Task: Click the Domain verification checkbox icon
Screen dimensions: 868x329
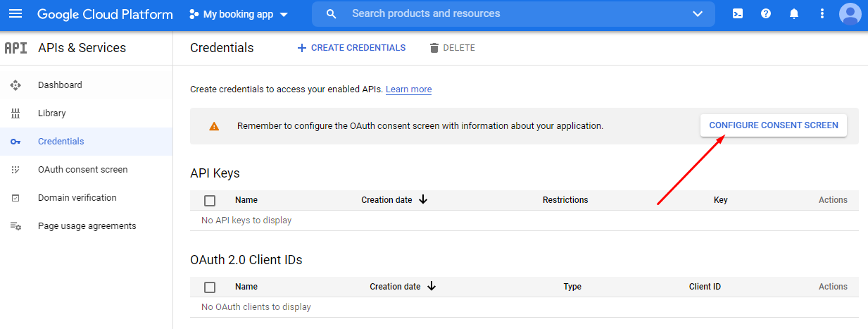Action: point(15,198)
